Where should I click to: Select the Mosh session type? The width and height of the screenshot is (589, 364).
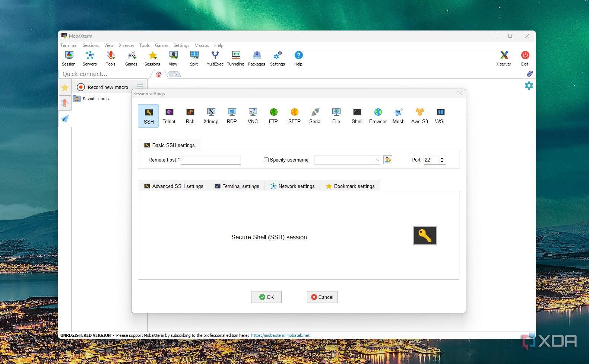(x=399, y=116)
